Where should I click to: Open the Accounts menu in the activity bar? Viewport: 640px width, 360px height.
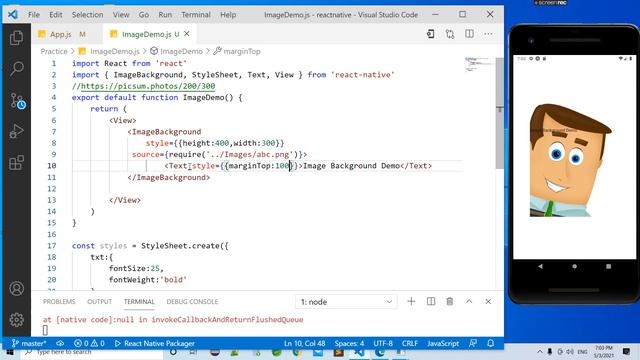coord(16,289)
